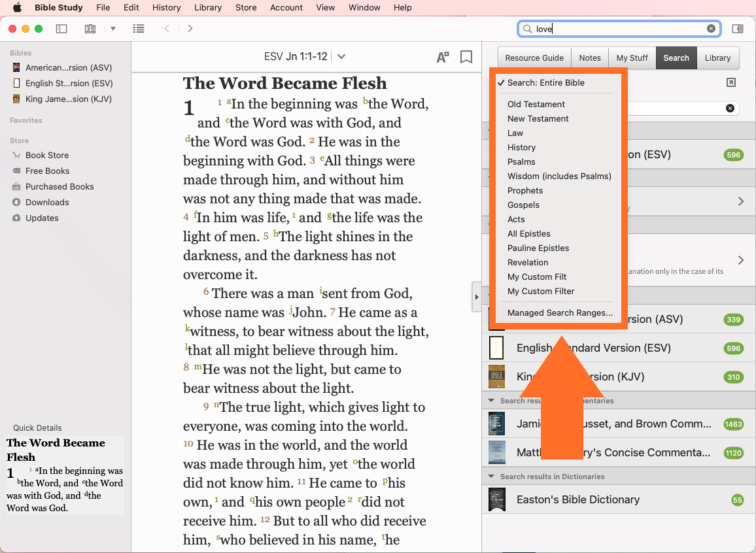Go forward with the right arrow
This screenshot has height=553, width=756.
[190, 29]
